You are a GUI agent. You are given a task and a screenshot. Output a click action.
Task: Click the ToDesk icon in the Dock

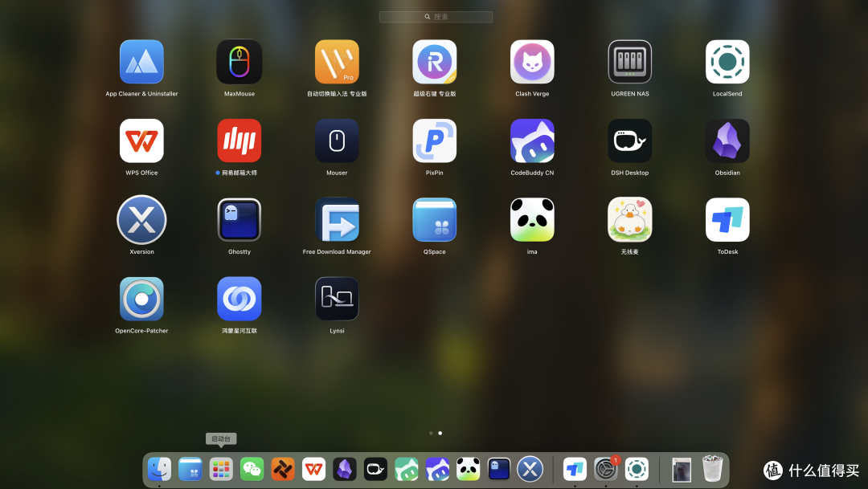(x=575, y=469)
